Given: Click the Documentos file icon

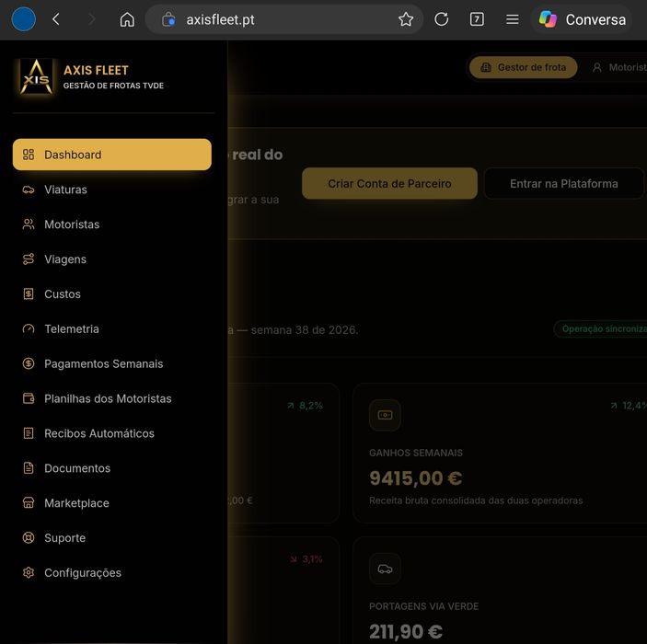Looking at the screenshot, I should tap(29, 468).
